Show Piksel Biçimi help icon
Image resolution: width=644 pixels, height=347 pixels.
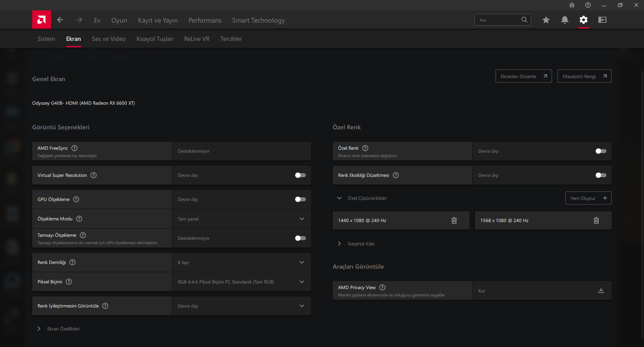tap(69, 282)
